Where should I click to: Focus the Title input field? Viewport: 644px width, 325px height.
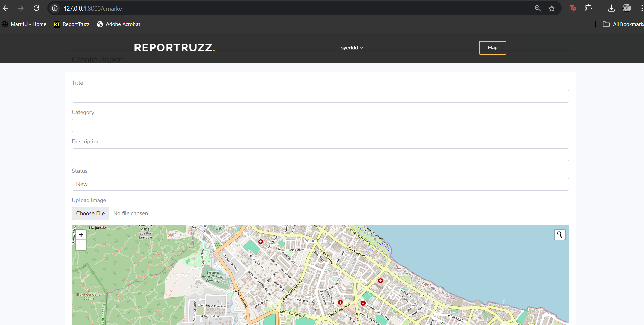tap(320, 96)
